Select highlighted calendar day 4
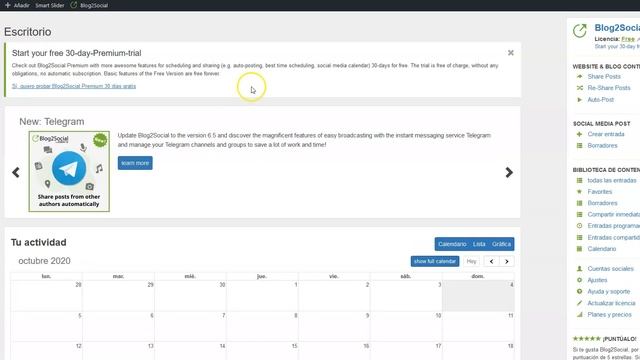This screenshot has width=640, height=360. point(478,296)
